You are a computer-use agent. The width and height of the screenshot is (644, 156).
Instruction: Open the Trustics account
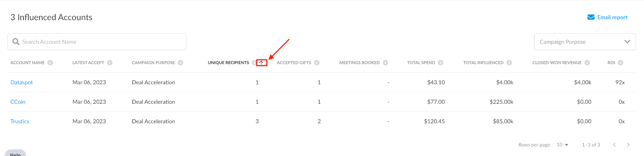[x=20, y=121]
